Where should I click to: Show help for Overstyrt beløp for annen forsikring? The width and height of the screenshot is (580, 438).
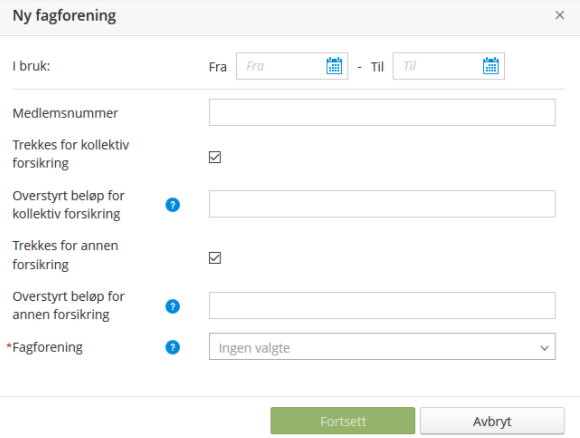[x=172, y=306]
